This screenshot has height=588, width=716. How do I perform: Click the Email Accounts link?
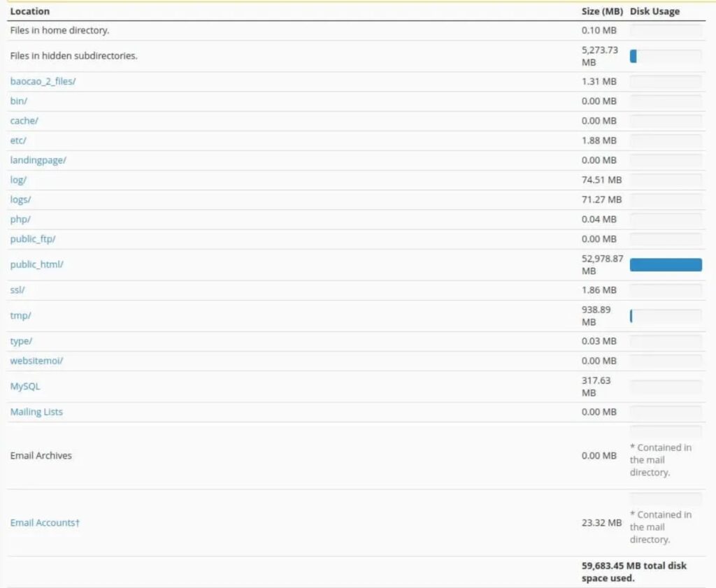[45, 522]
